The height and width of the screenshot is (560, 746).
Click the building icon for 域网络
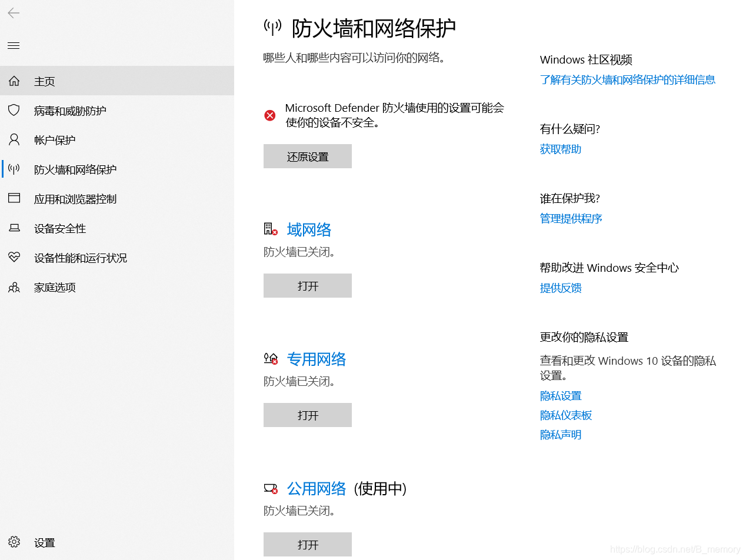[x=271, y=229]
